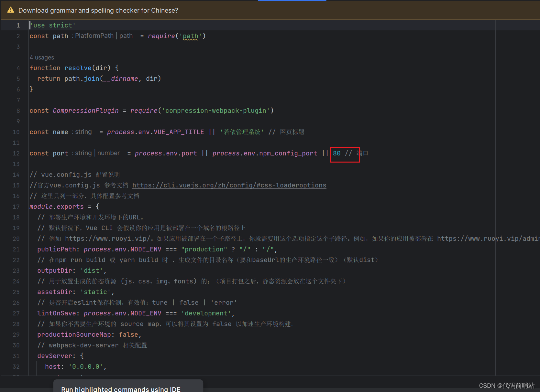Viewport: 540px width, 392px height.
Task: Click the outputDir property on line 23
Action: coord(55,270)
